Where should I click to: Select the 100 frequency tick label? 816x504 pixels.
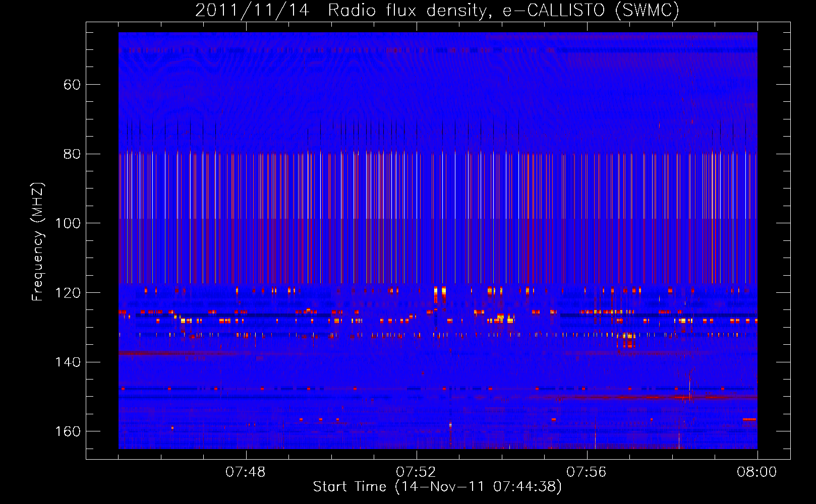coord(68,223)
